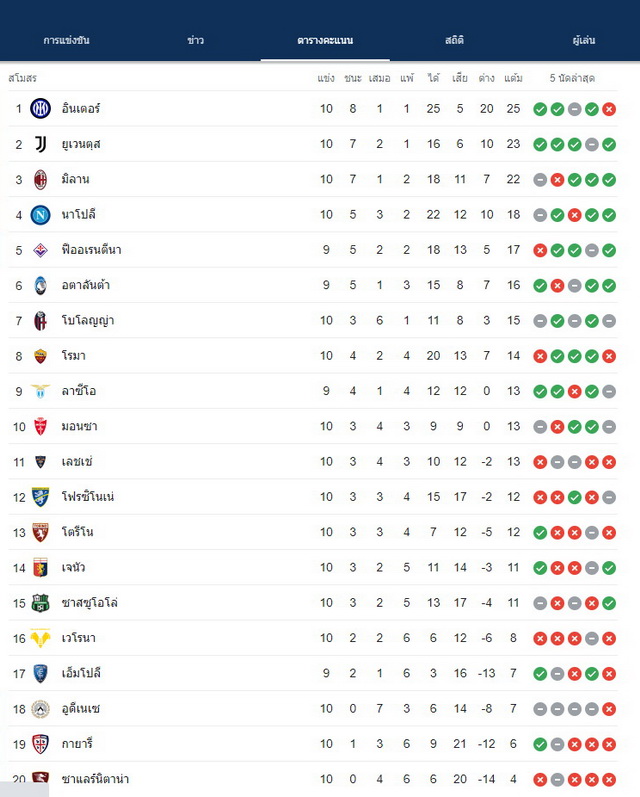This screenshot has width=640, height=797.
Task: Switch to the สถิติ statistics tab
Action: pyautogui.click(x=454, y=40)
